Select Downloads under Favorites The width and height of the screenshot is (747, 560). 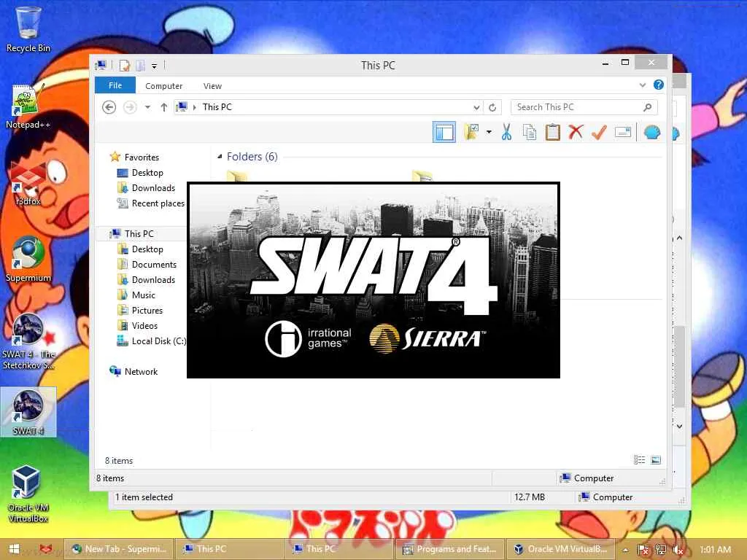click(153, 187)
